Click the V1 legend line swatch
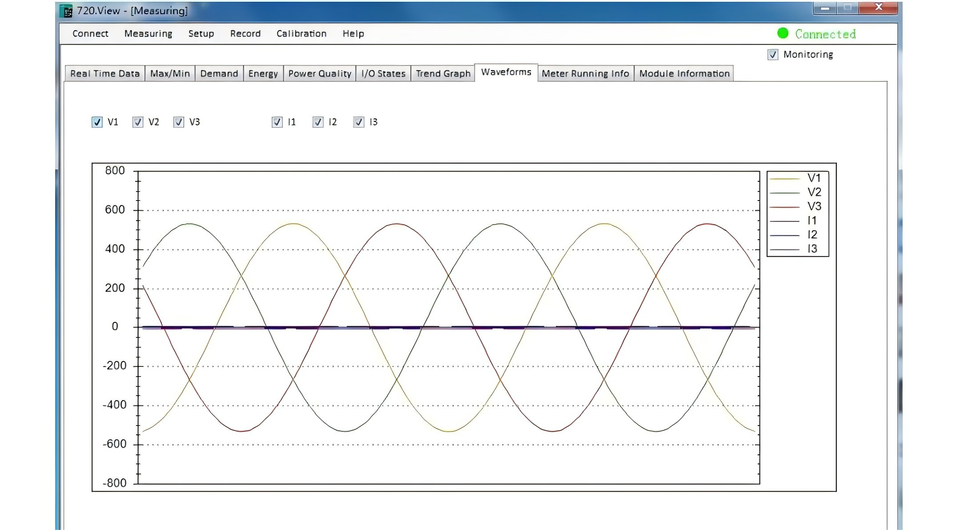The width and height of the screenshot is (980, 530). click(x=785, y=179)
